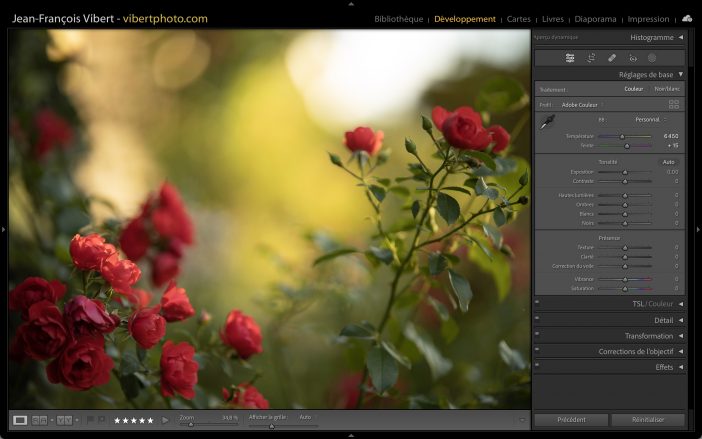Select the Crop overlay tool
702x439 pixels.
point(591,58)
